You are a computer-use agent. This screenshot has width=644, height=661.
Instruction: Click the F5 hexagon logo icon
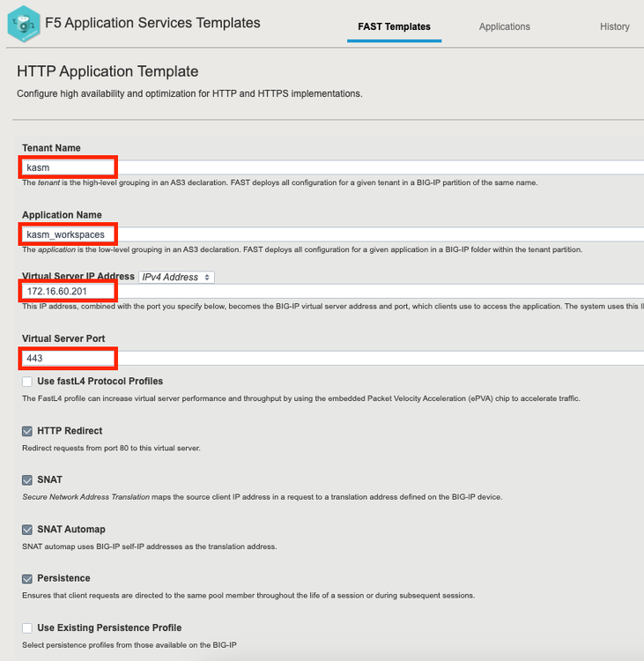24,24
